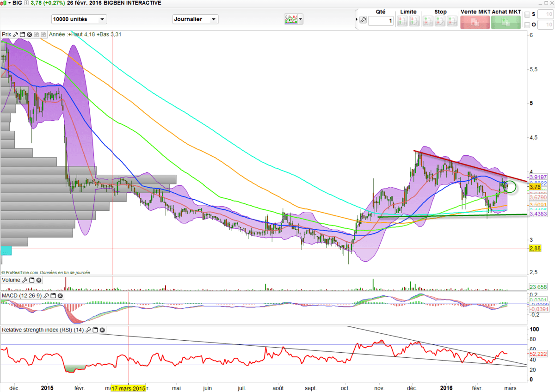Enable the S checkbox
The width and height of the screenshot is (555, 392).
pyautogui.click(x=527, y=14)
